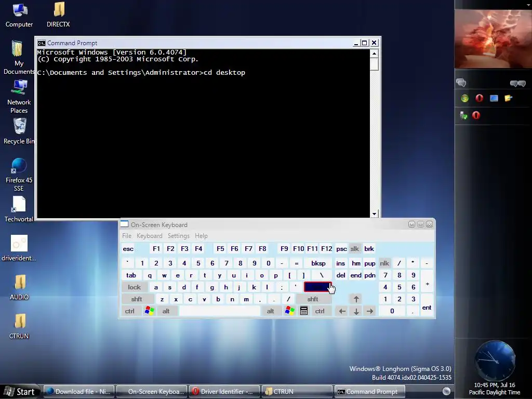The height and width of the screenshot is (399, 532).
Task: Click the On-Screen Keyboard title bar icon
Action: pyautogui.click(x=125, y=224)
